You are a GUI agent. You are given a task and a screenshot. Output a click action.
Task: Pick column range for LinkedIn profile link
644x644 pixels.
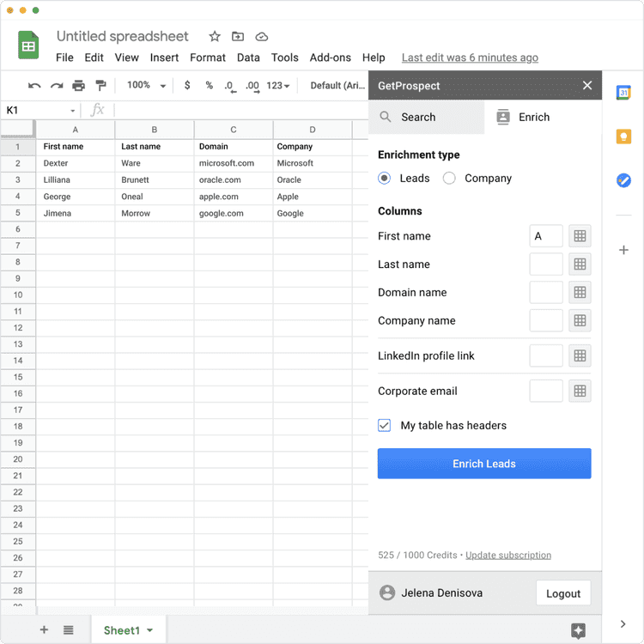tap(580, 355)
